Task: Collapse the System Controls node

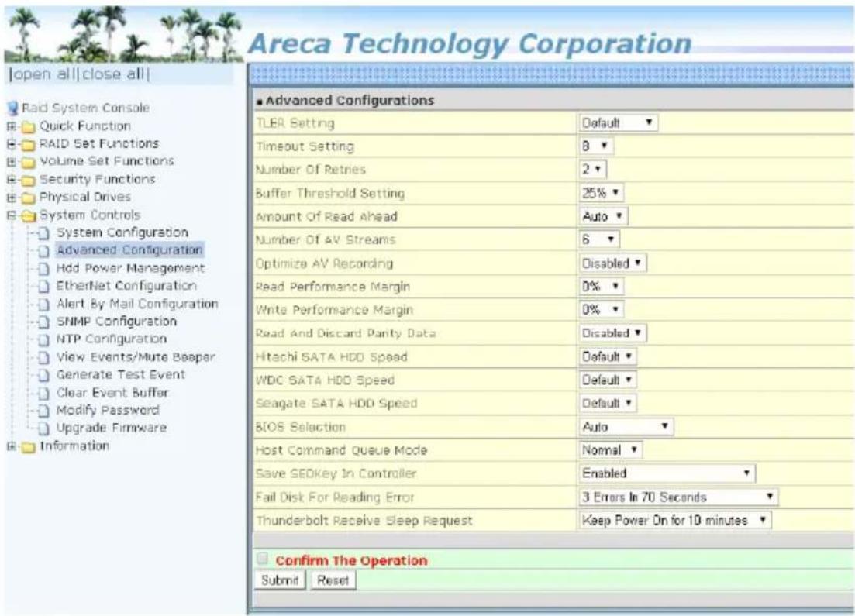Action: [x=11, y=215]
